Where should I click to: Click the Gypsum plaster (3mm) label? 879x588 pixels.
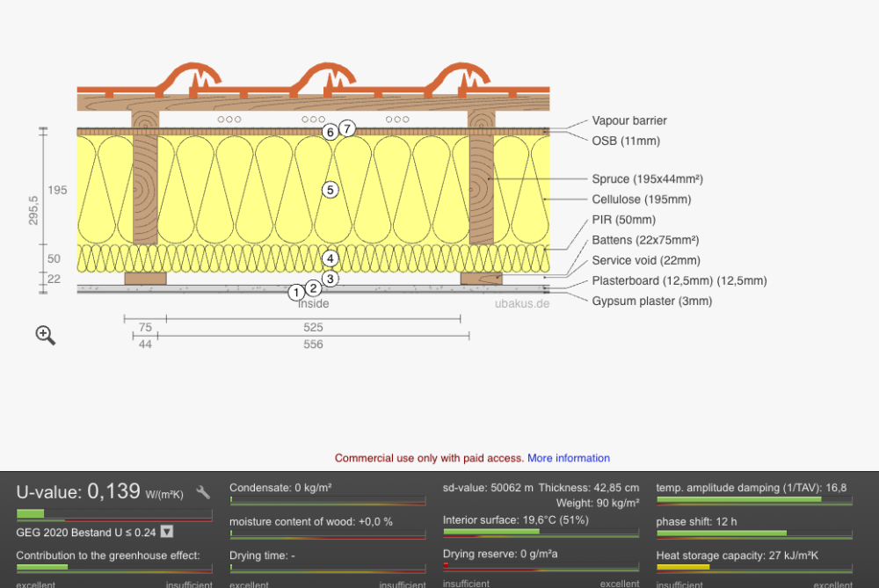(652, 301)
